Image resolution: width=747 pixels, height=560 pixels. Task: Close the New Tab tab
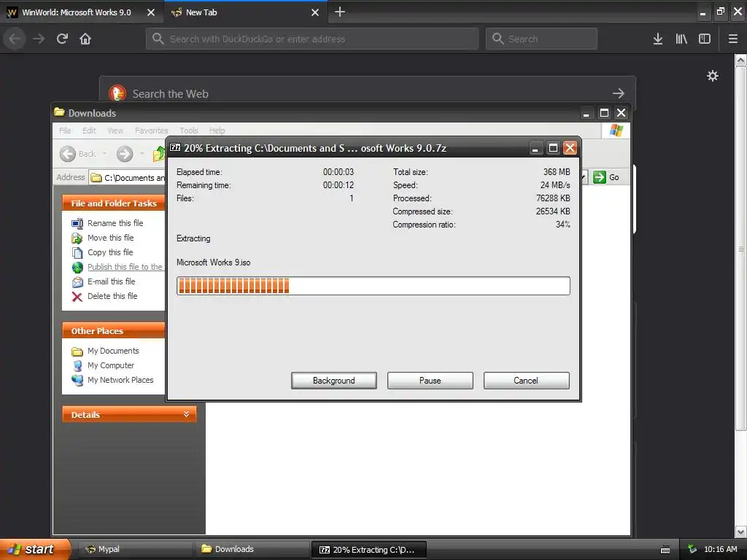tap(315, 12)
